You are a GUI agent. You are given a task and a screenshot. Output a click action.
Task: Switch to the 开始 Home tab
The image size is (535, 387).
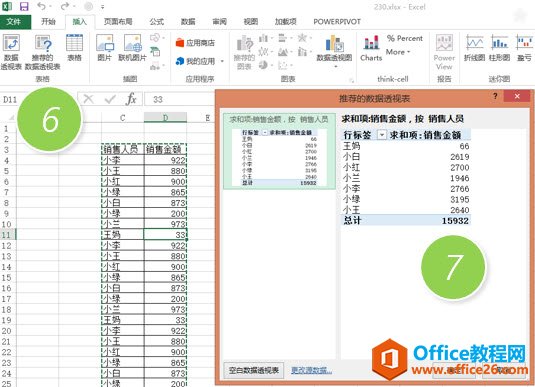(48, 22)
